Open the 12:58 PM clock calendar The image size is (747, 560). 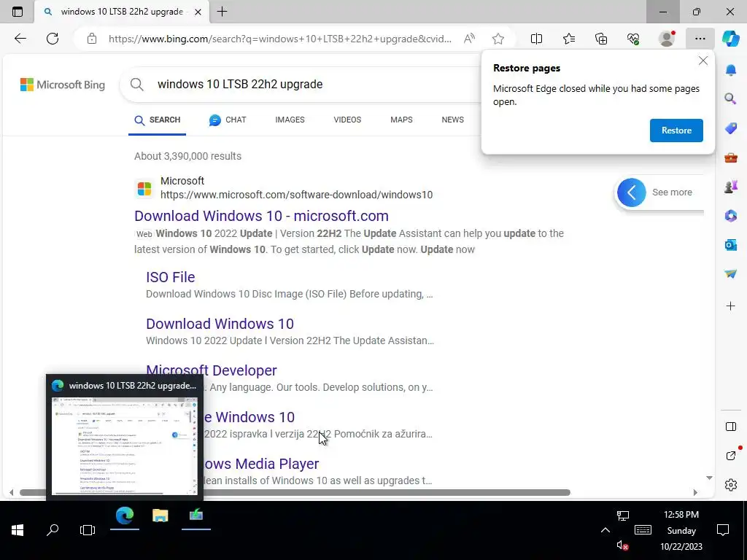[x=681, y=530]
